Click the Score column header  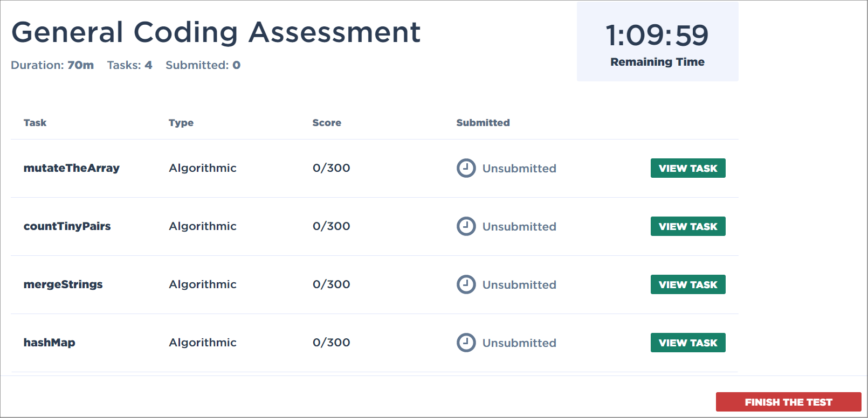327,122
